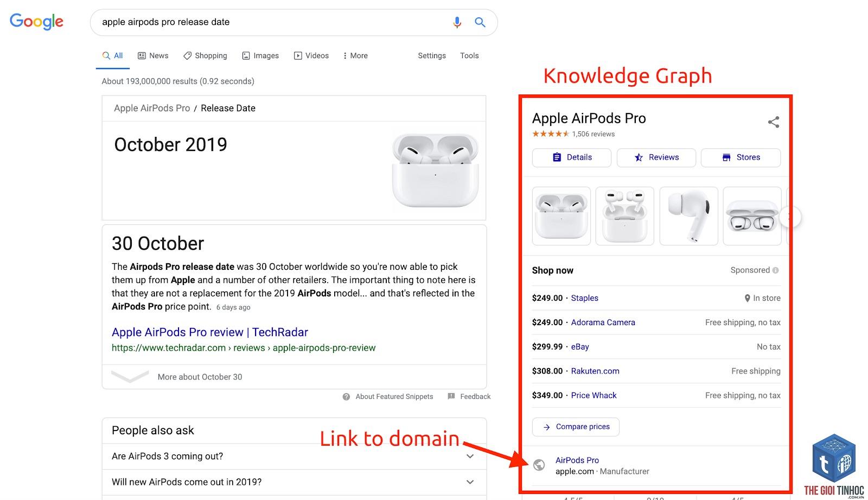Click the Apple AirPods Pro breadcrumb
Viewport: 868px width, 500px height.
[x=152, y=108]
